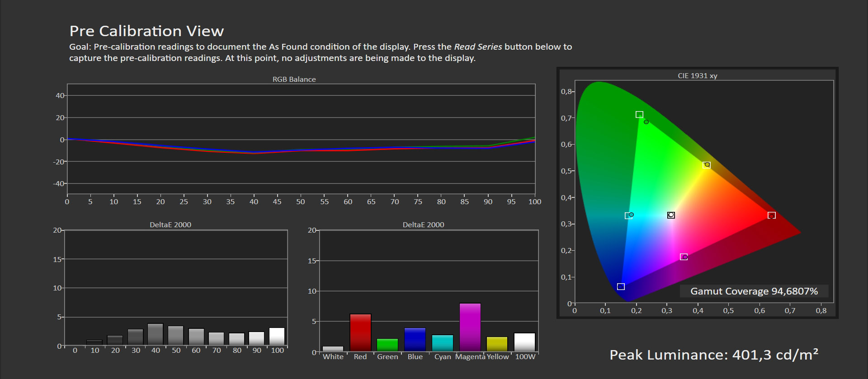Select the 50 percent grayscale DeltaE bar
Viewport: 868px width, 379px height.
(176, 336)
